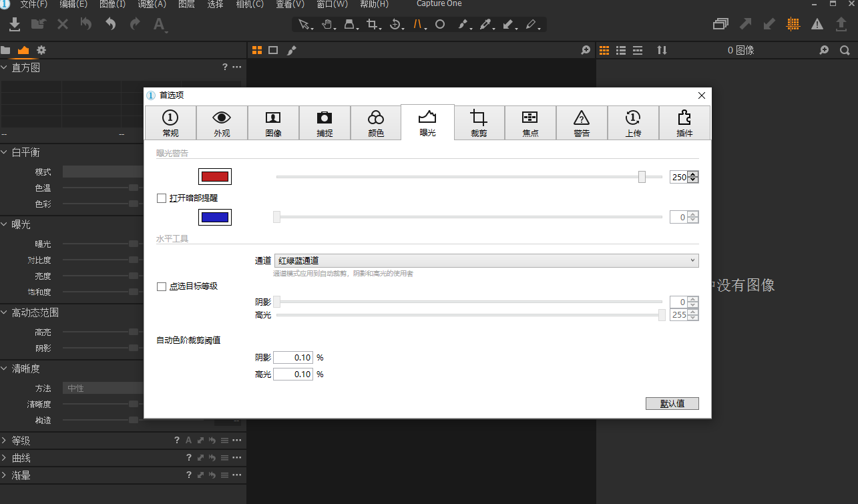Select the Spot removal circle tool
This screenshot has height=504, width=858.
(x=440, y=25)
